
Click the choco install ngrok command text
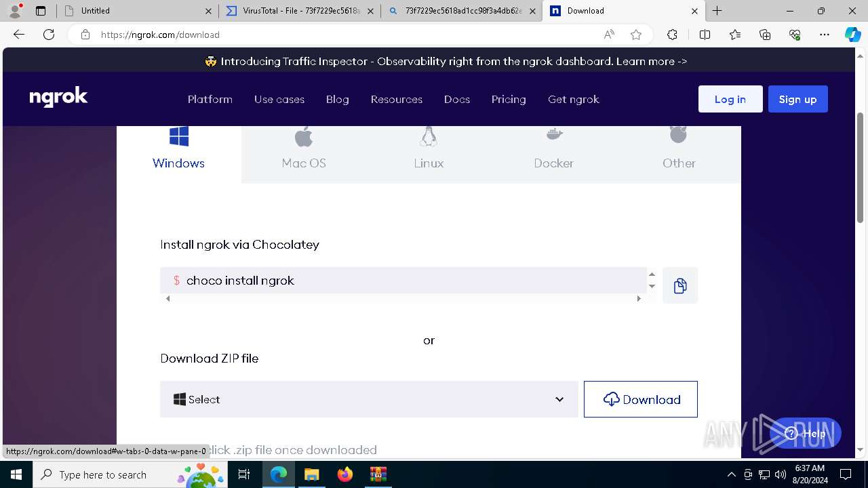point(240,281)
